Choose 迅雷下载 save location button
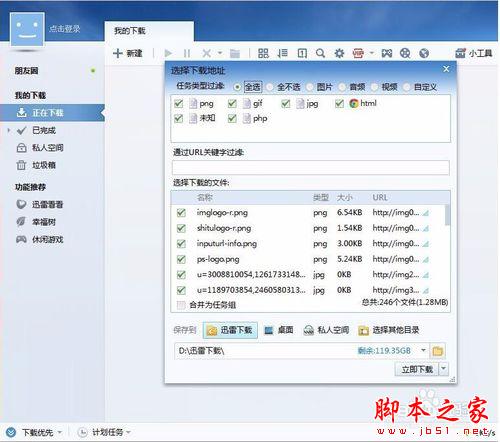 [230, 330]
